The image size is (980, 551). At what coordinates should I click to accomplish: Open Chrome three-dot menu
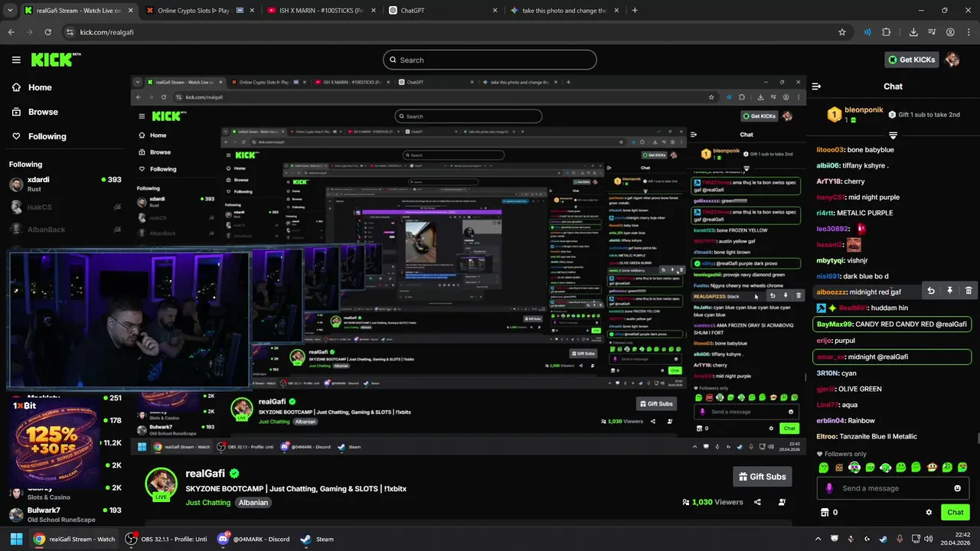[x=969, y=32]
